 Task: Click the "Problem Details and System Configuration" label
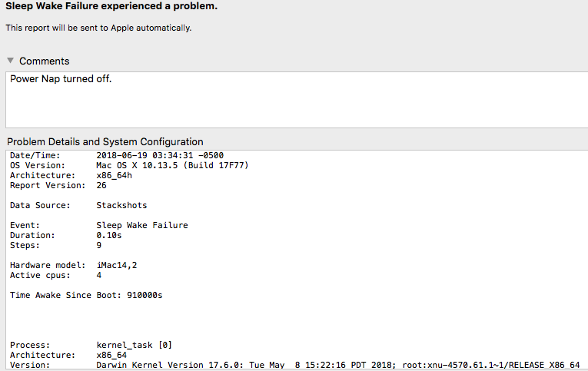tap(105, 141)
